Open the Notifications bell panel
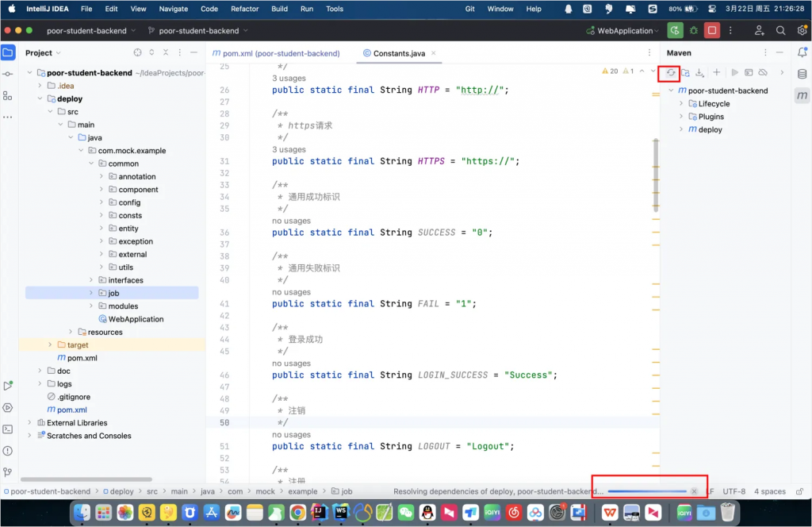 click(x=802, y=52)
